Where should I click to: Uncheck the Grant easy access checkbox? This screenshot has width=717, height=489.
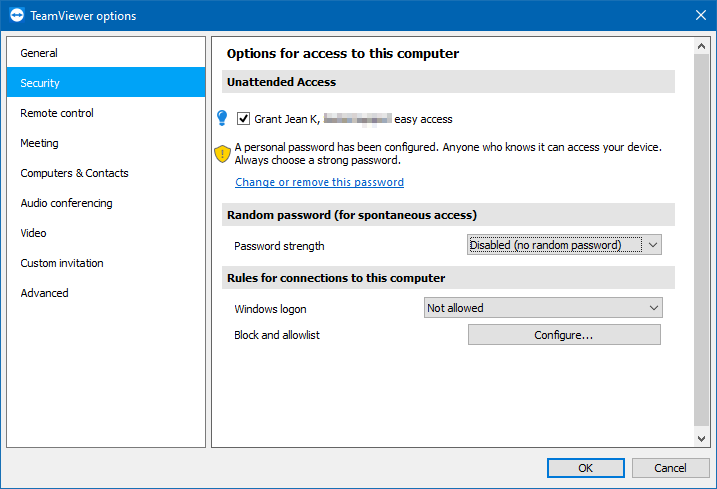click(243, 119)
